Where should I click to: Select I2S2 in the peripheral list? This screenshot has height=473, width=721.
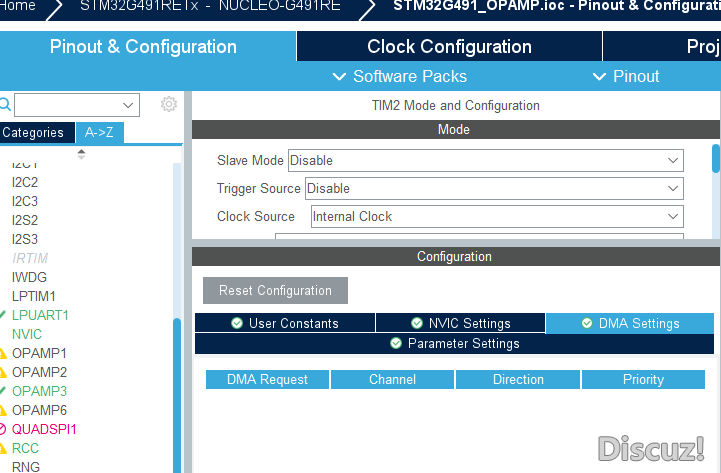point(25,220)
